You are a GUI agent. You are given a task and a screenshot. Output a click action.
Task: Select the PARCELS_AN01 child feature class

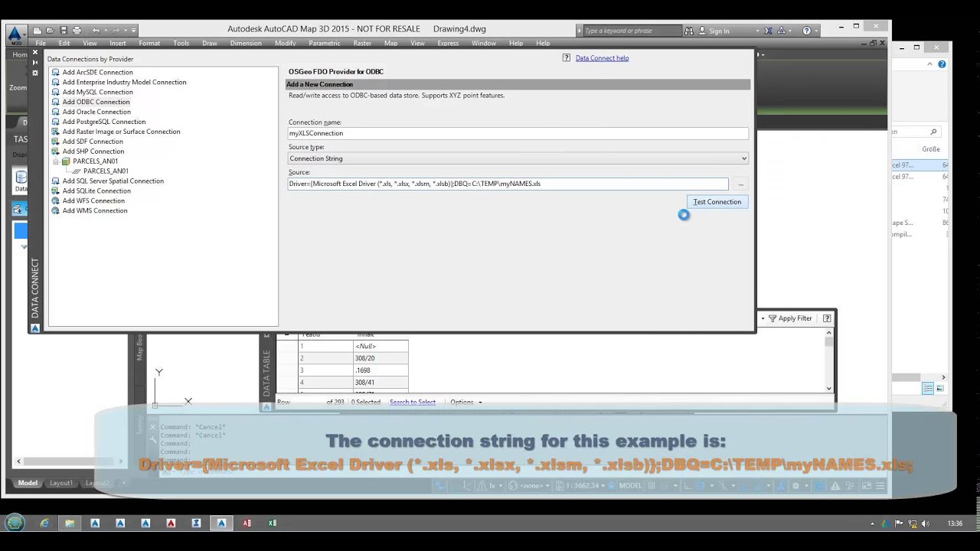pos(106,171)
